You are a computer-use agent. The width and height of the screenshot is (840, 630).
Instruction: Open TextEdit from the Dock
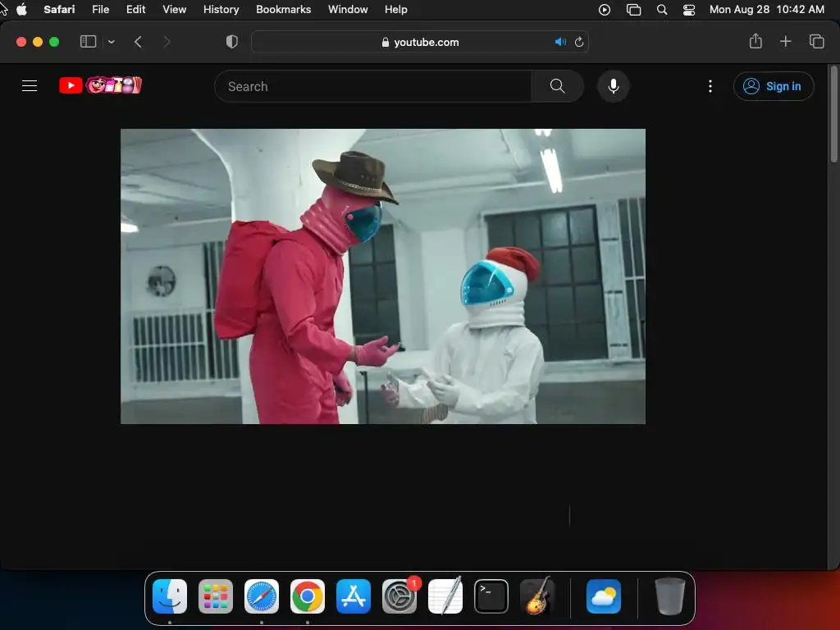click(445, 596)
